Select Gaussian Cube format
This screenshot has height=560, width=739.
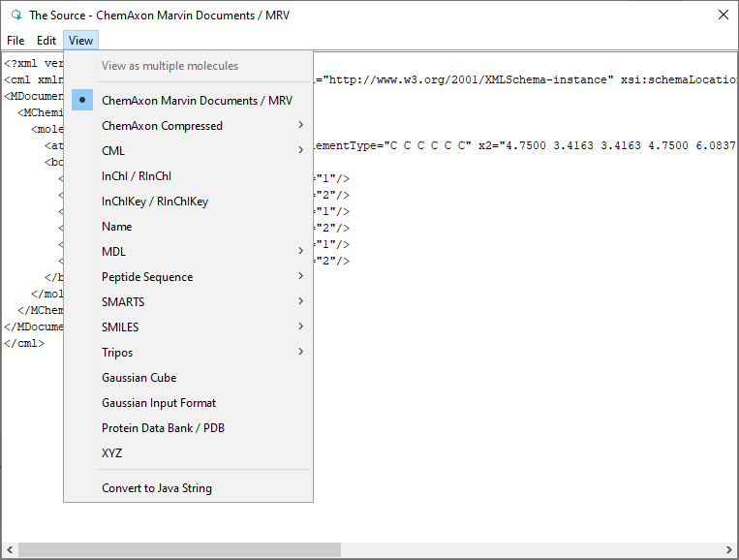(139, 378)
